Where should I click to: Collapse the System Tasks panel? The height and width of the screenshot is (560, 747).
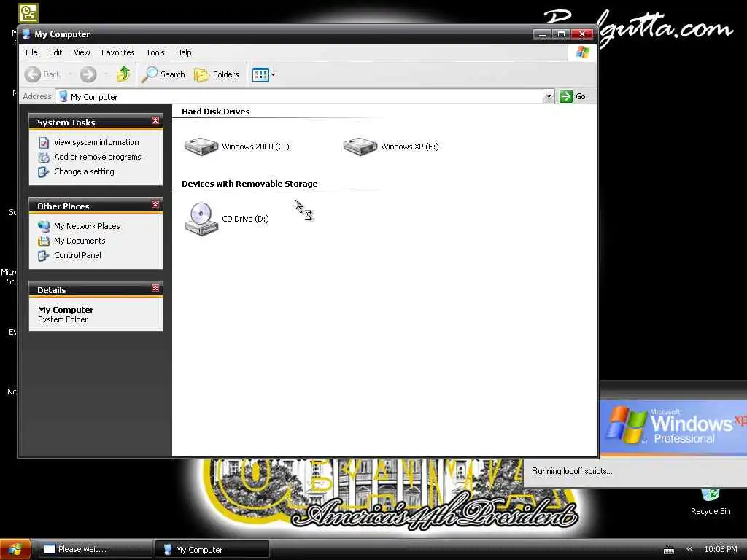point(155,121)
